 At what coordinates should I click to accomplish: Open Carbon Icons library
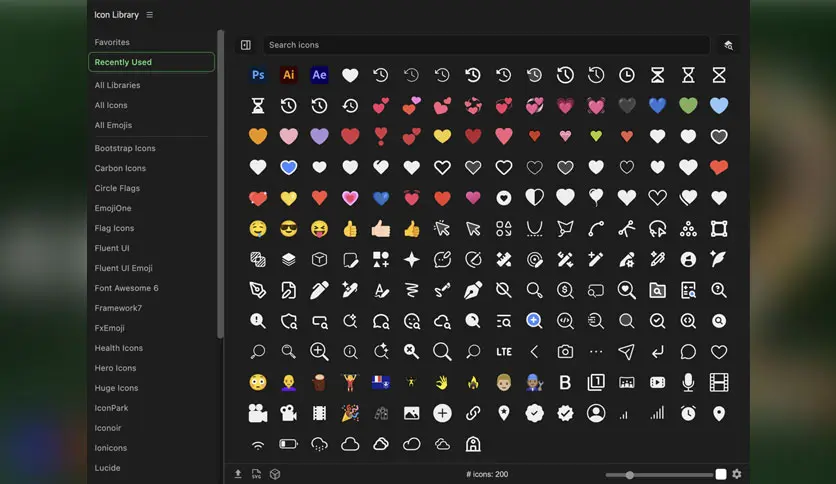pos(120,168)
